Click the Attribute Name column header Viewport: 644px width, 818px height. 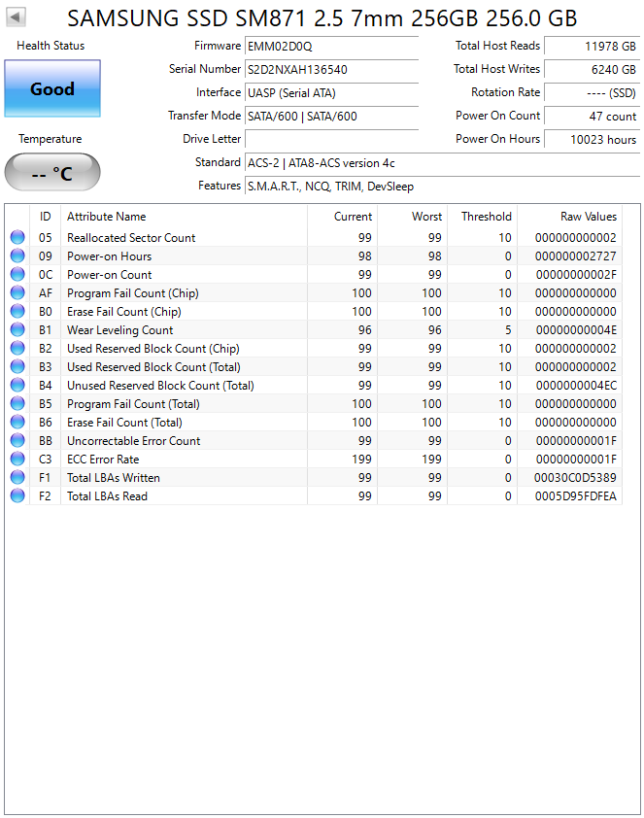click(x=185, y=217)
